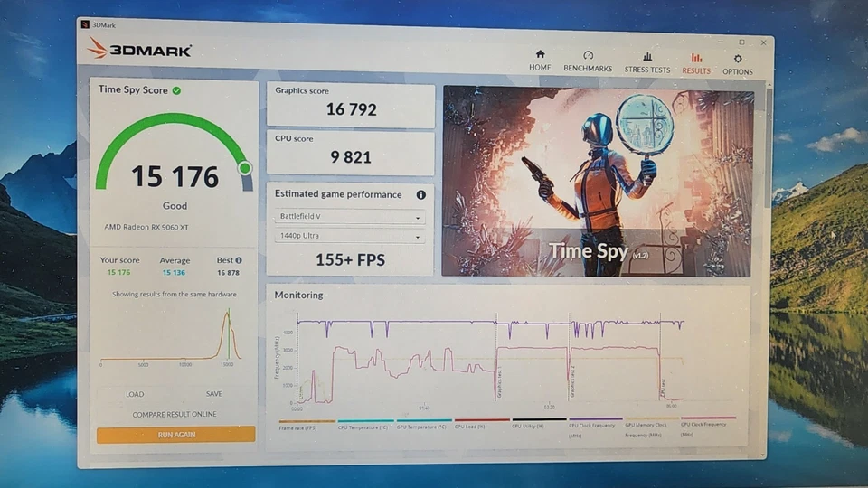
Task: Click the green score gauge knob
Action: click(x=245, y=168)
